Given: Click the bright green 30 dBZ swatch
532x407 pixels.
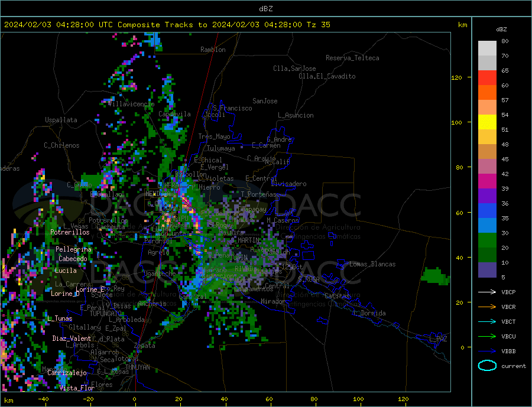Looking at the screenshot, I should click(487, 240).
